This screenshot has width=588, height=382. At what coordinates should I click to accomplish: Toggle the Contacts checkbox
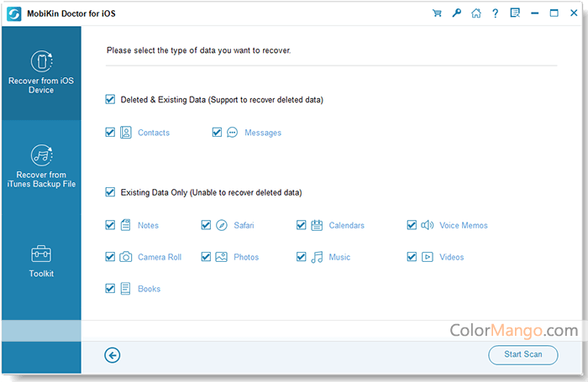pos(110,133)
